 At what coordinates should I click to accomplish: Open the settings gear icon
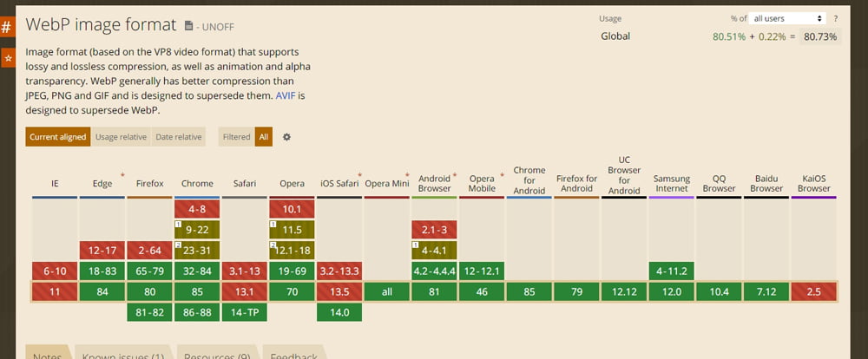tap(286, 137)
